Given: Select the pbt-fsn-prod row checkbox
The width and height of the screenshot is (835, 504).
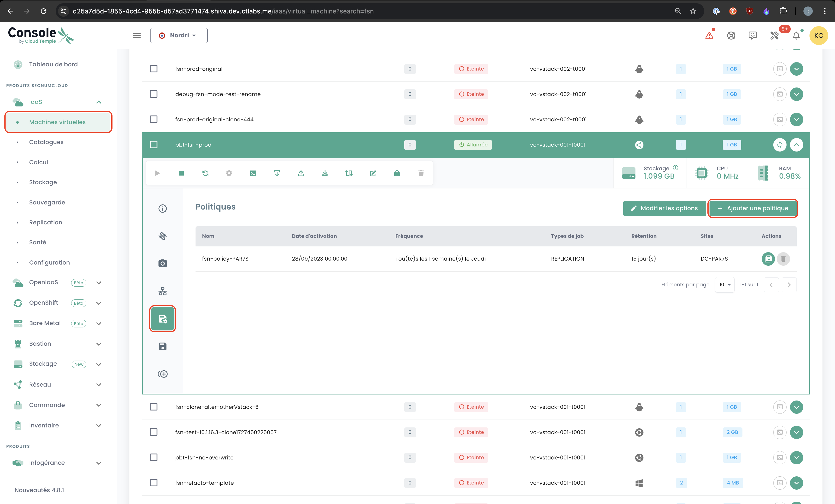Looking at the screenshot, I should click(x=154, y=145).
